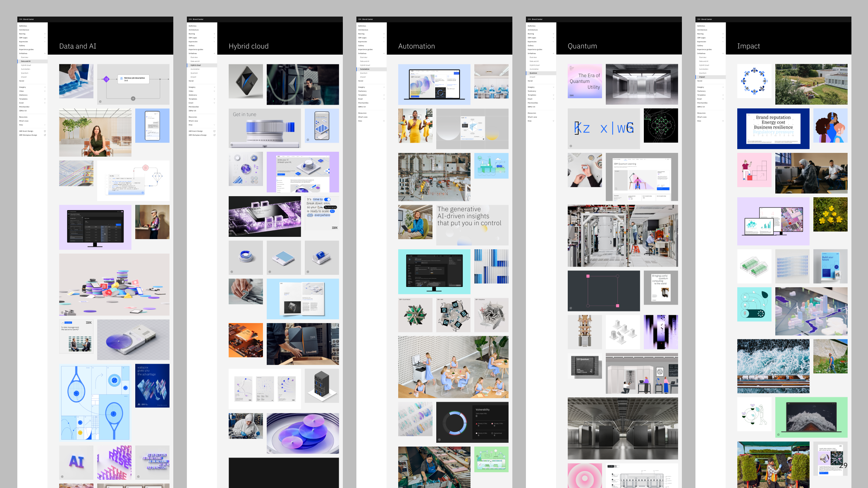868x488 pixels.
Task: Click blue toggle in 'It's time to' graphic
Action: coord(327,200)
